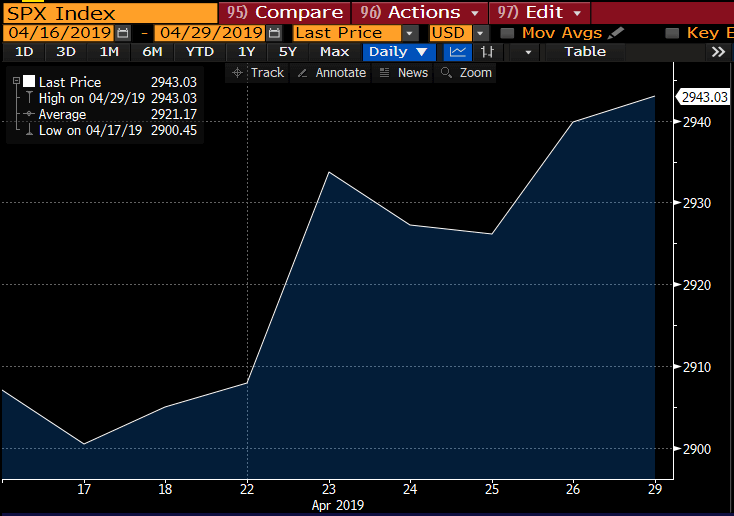
Task: Click the 26 date label on x-axis
Action: pyautogui.click(x=573, y=489)
